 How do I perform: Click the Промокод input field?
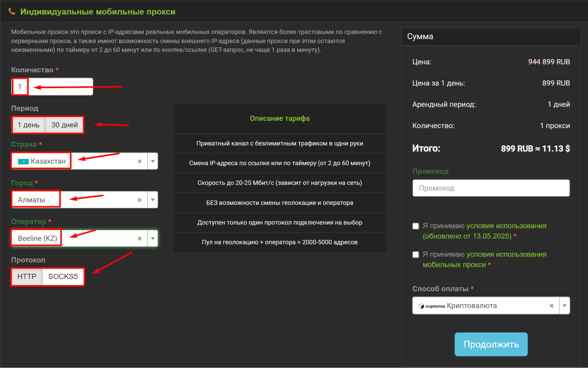click(491, 188)
